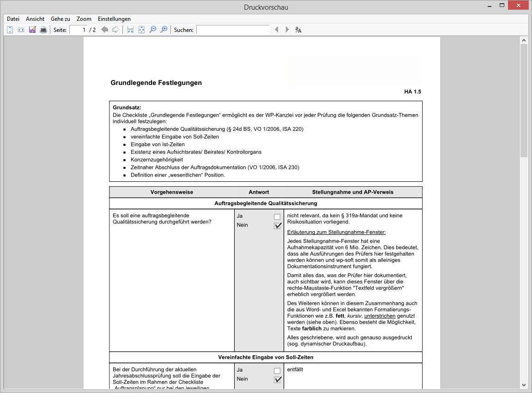The width and height of the screenshot is (532, 393).
Task: Click the fit page width icon
Action: click(21, 30)
